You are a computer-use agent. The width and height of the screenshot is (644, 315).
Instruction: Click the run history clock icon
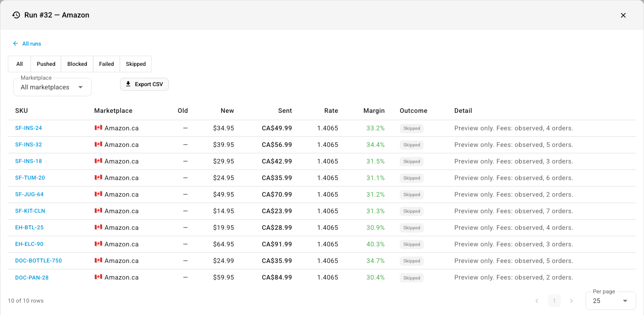16,15
